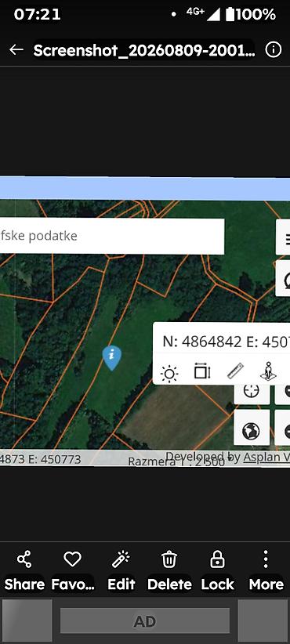The width and height of the screenshot is (290, 644).
Task: Go back using the arrow icon
Action: (x=16, y=50)
